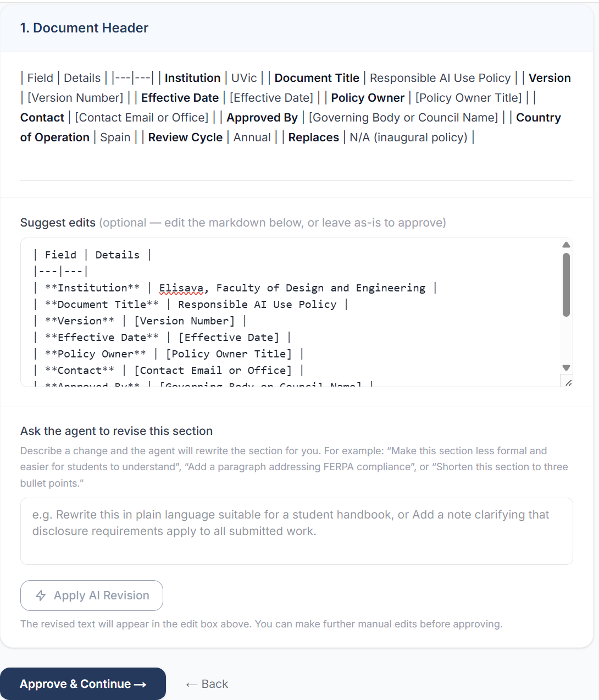Click the **Policy Owner** line in the editor
The width and height of the screenshot is (599, 700).
point(168,354)
